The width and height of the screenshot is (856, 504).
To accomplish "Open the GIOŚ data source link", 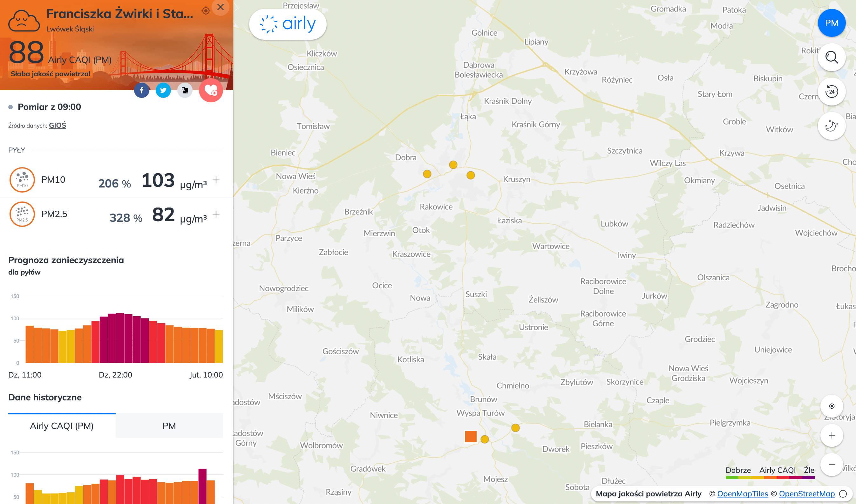I will [x=58, y=125].
